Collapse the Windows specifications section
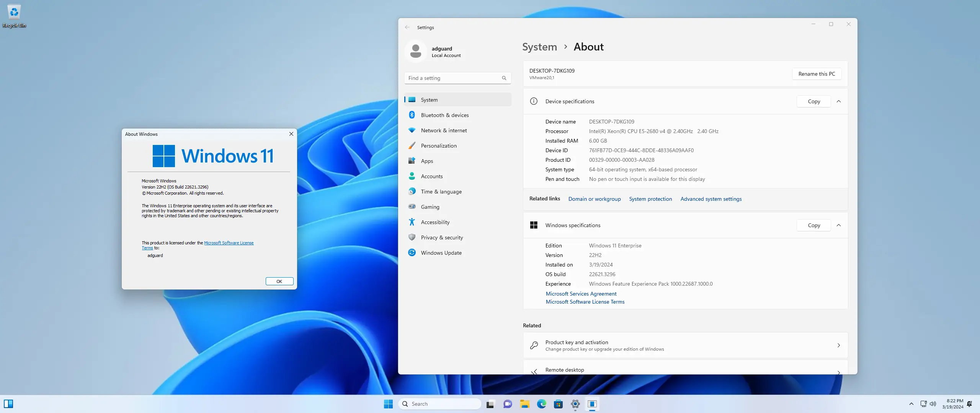 click(838, 225)
